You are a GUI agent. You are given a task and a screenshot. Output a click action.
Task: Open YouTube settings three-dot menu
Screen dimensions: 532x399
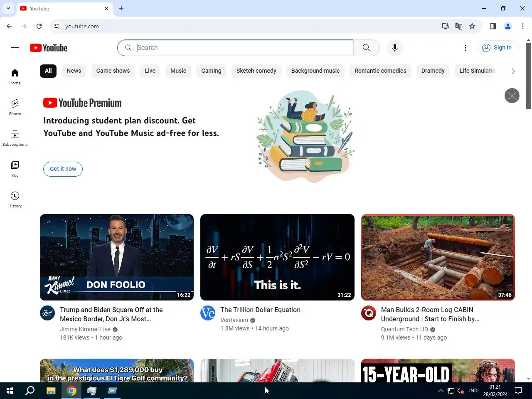click(465, 48)
